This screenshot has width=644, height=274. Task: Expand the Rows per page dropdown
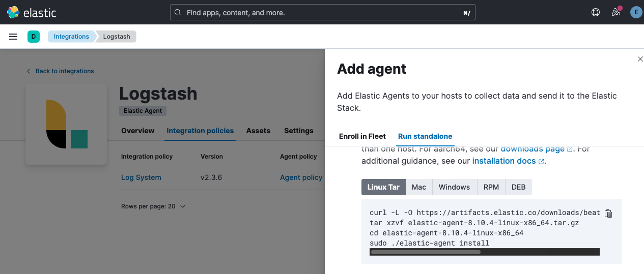click(153, 206)
